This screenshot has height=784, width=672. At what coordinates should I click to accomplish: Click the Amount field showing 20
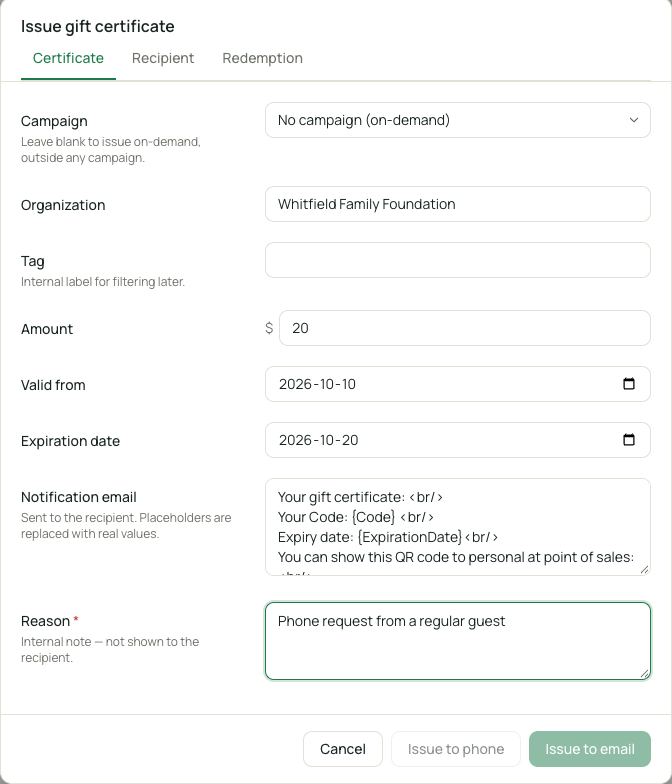point(464,328)
